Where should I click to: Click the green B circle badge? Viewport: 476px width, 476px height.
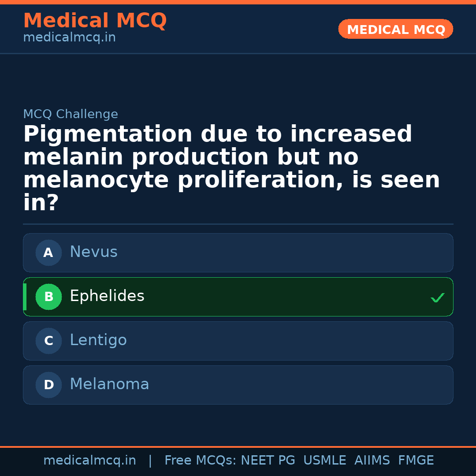click(x=48, y=297)
